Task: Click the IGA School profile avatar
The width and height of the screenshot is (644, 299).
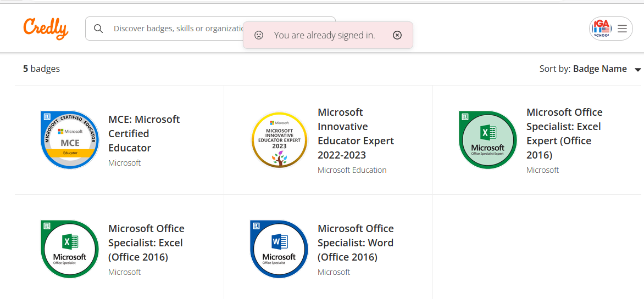Action: tap(601, 29)
